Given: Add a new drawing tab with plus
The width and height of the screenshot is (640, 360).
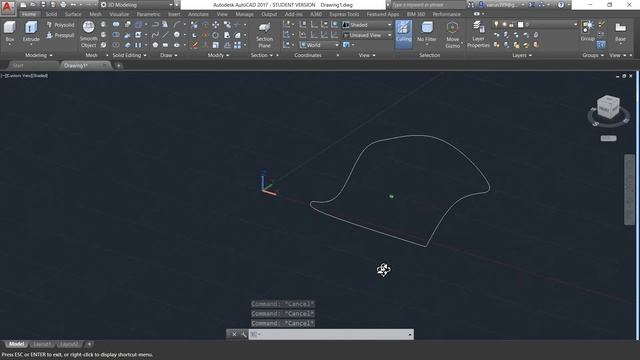Looking at the screenshot, I should (118, 65).
